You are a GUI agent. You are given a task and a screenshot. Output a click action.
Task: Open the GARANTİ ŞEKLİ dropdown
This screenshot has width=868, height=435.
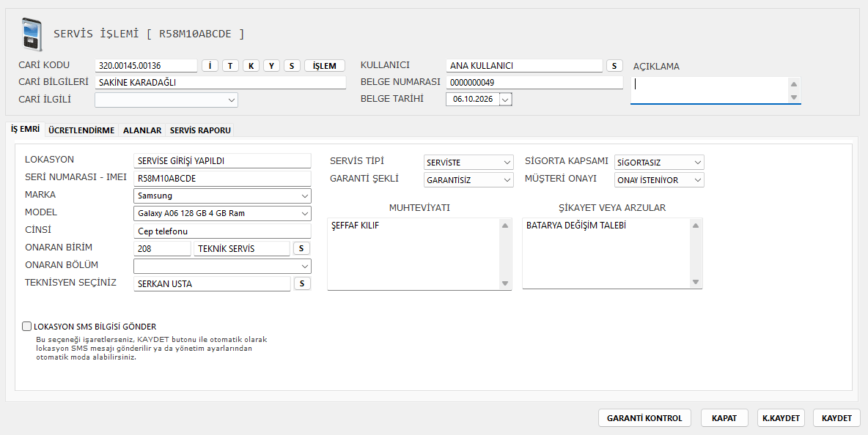pos(507,180)
